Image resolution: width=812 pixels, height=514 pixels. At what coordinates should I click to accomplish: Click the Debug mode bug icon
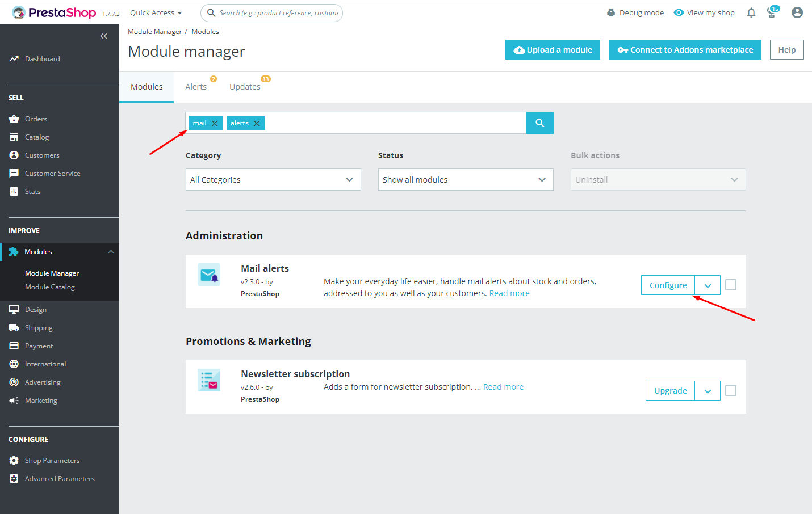(x=611, y=12)
